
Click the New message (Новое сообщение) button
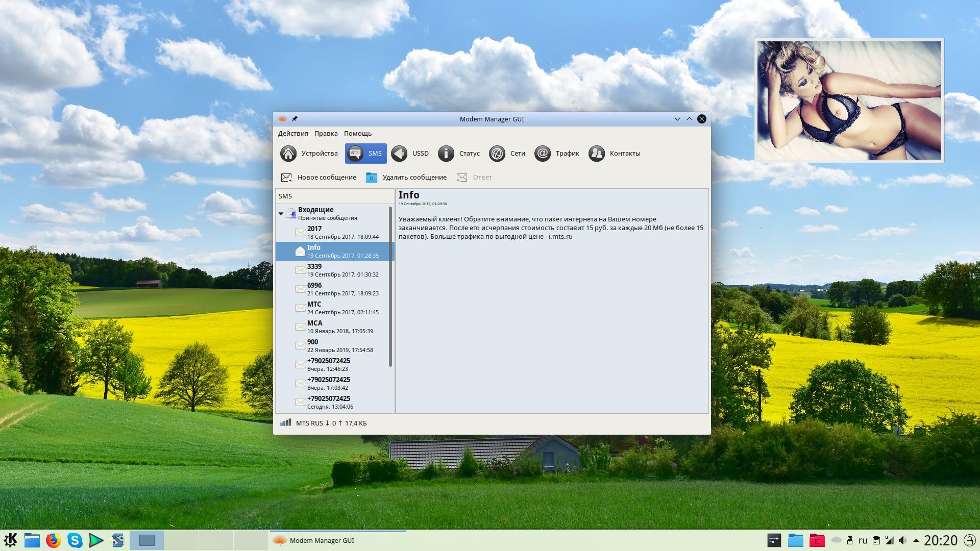coord(318,178)
